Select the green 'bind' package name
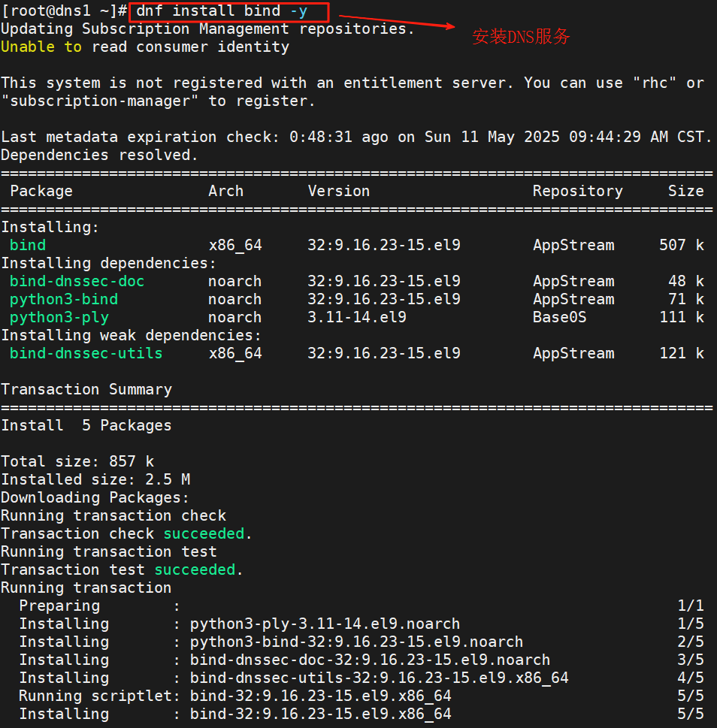The height and width of the screenshot is (728, 717). 28,245
